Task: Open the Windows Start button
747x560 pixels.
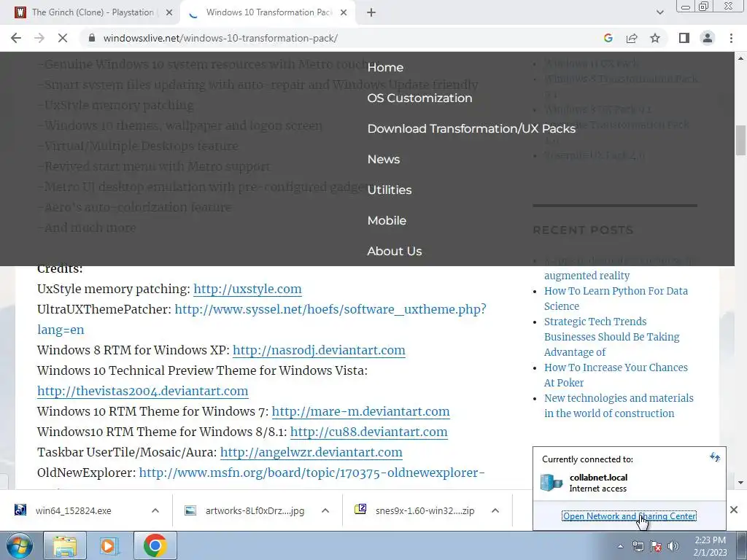Action: (20, 545)
